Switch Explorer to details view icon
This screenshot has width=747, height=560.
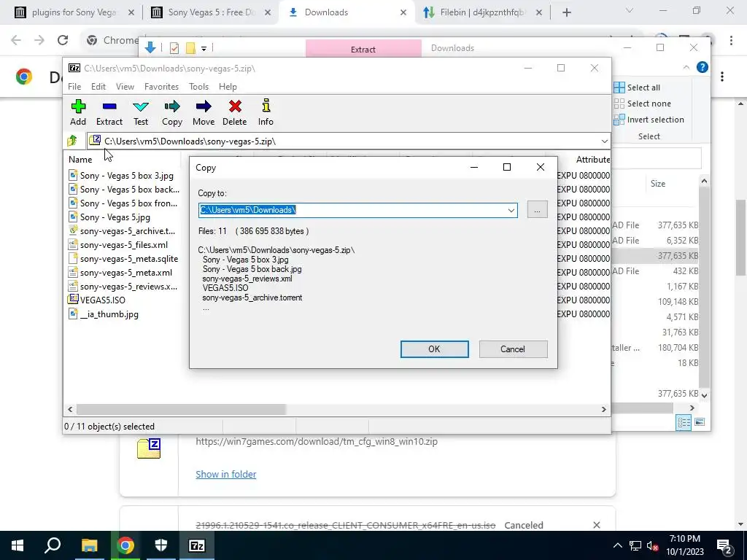(684, 422)
